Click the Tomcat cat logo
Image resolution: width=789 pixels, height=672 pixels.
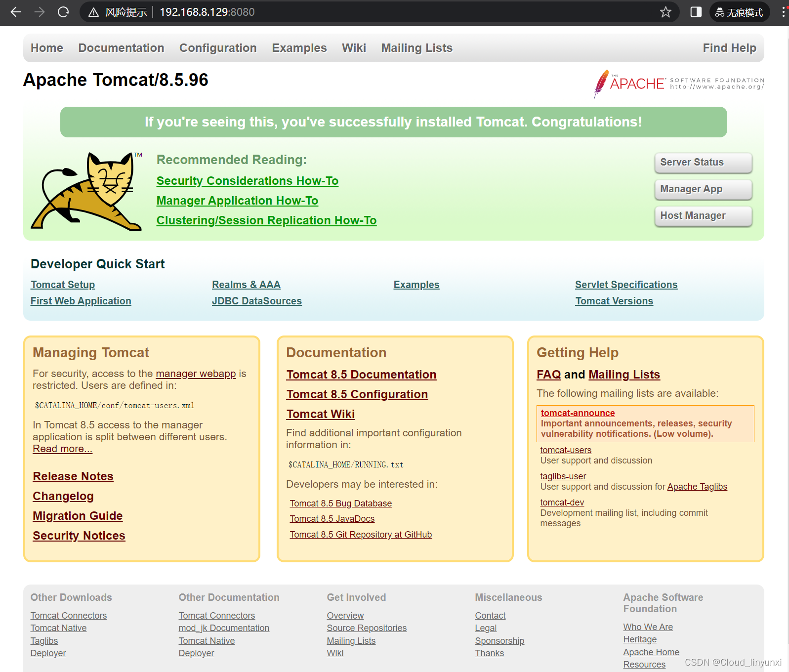pyautogui.click(x=87, y=191)
